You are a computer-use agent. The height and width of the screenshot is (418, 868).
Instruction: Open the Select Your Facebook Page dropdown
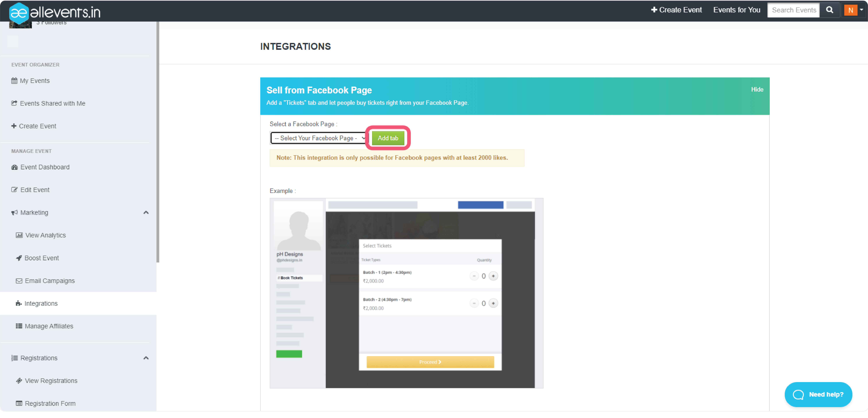point(319,138)
